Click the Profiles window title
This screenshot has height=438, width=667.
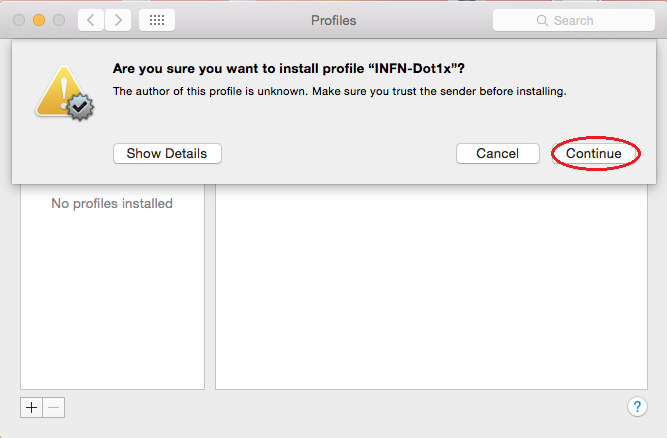tap(334, 20)
